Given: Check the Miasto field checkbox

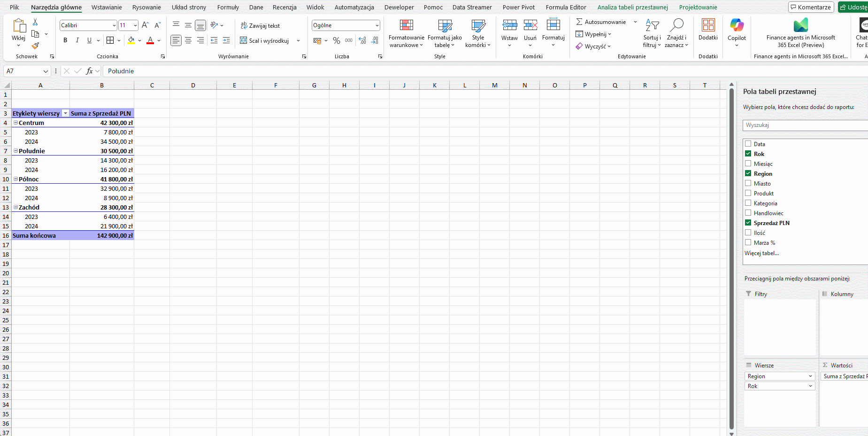Looking at the screenshot, I should point(748,183).
